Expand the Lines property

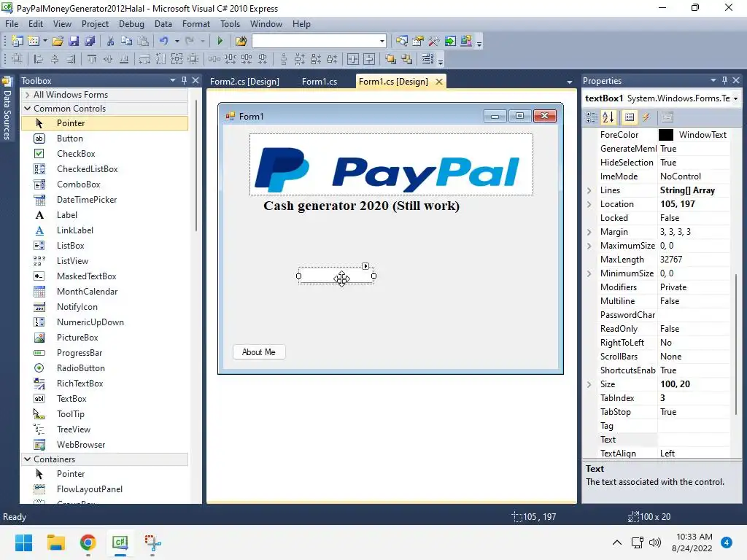coord(589,190)
